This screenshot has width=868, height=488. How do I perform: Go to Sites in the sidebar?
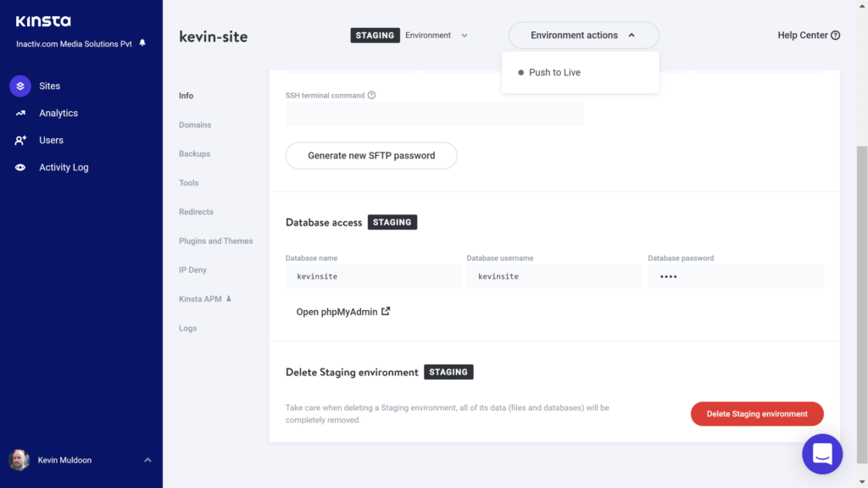(x=49, y=86)
